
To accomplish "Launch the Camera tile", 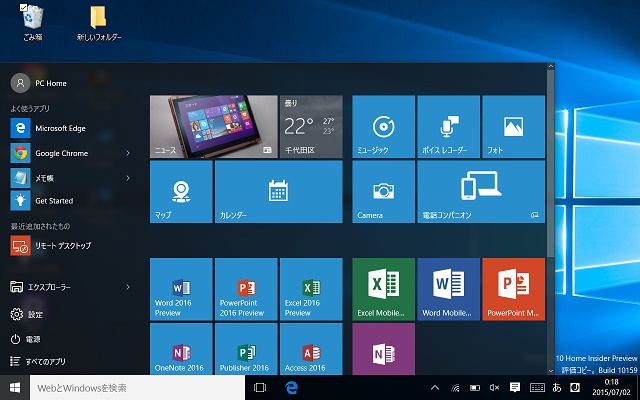I will 383,191.
